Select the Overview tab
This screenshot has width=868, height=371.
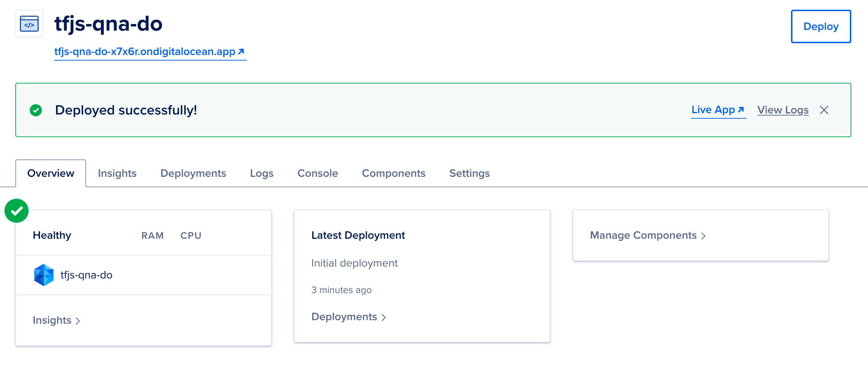tap(51, 173)
